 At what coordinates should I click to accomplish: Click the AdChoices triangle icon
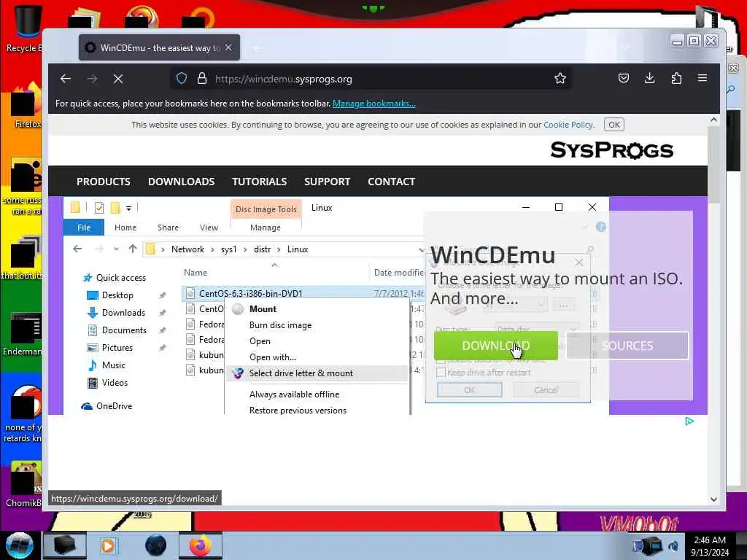tap(689, 421)
